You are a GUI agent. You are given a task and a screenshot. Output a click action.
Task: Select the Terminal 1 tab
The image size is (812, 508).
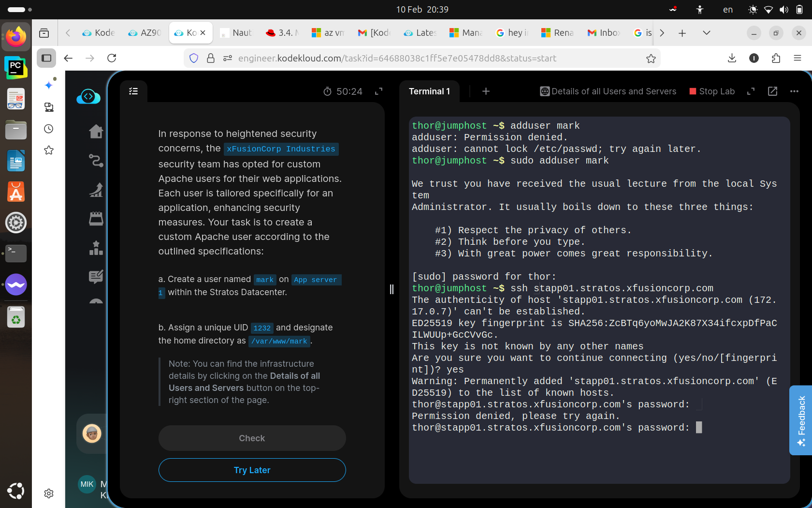(429, 91)
